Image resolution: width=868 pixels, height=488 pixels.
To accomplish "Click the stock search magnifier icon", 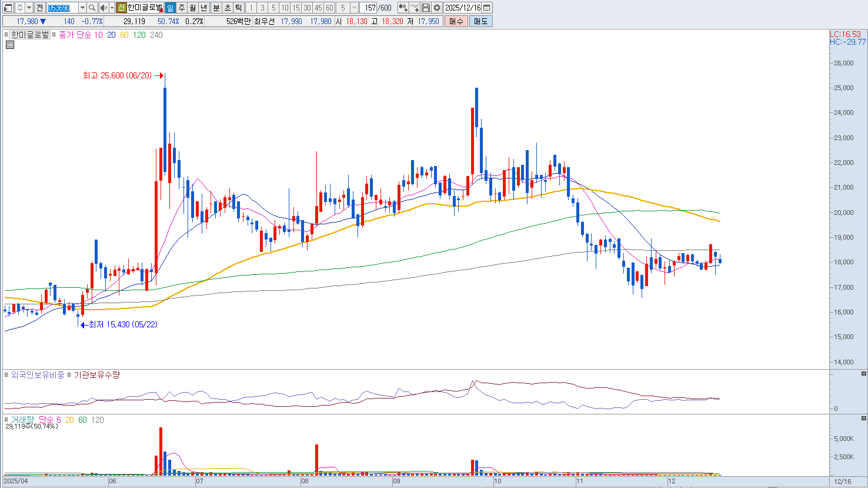I will (x=92, y=8).
